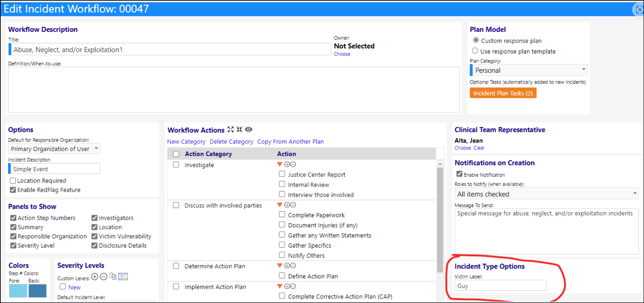Viewport: 644px width, 303px height.
Task: Click the New severity level link
Action: coord(74,287)
